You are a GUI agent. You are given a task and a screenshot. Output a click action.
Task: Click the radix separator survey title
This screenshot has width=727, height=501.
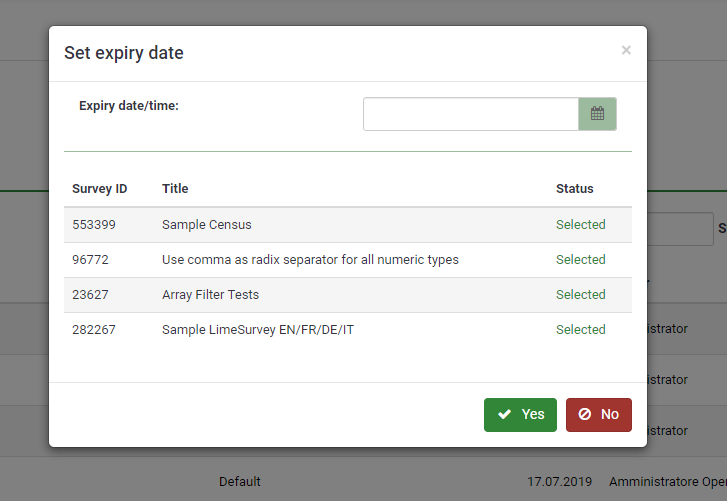click(310, 260)
